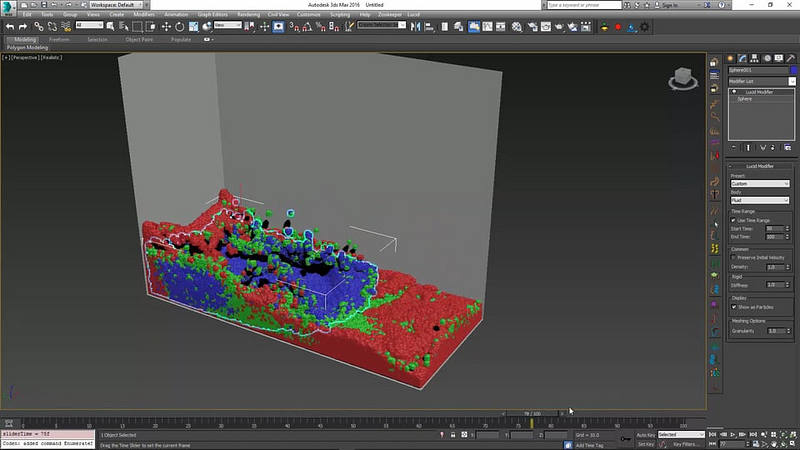The image size is (800, 450).
Task: Switch to the Freeform ribbon tab
Action: tap(59, 39)
